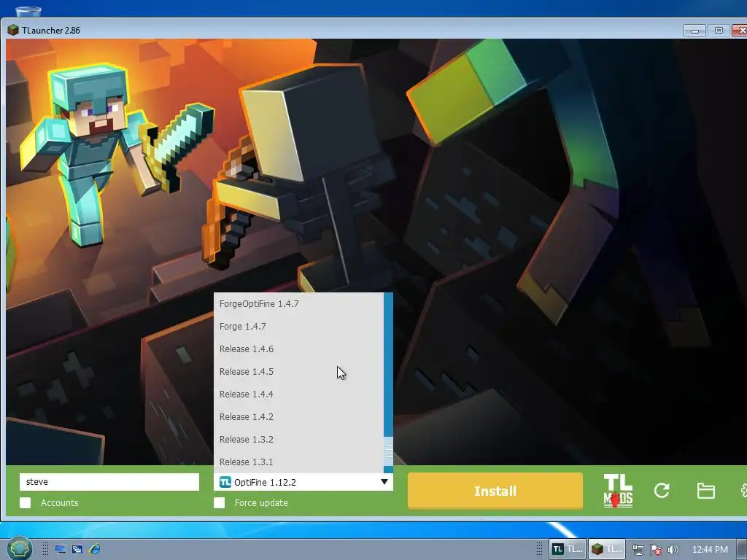The image size is (747, 560).
Task: Select Forge 1.4.7 from the list
Action: [x=298, y=326]
